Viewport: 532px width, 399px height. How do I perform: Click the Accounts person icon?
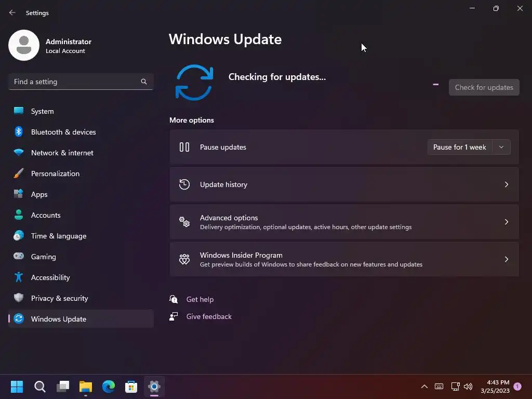tap(19, 215)
